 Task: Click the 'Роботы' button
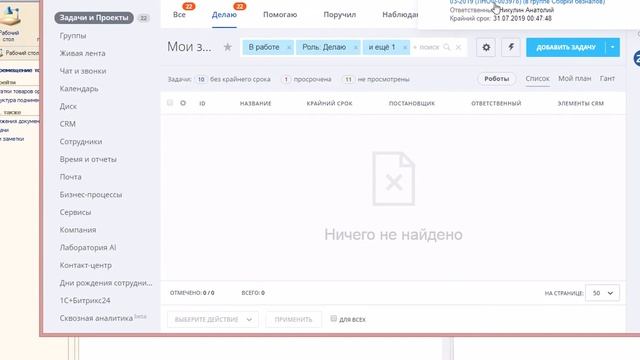[x=496, y=79]
